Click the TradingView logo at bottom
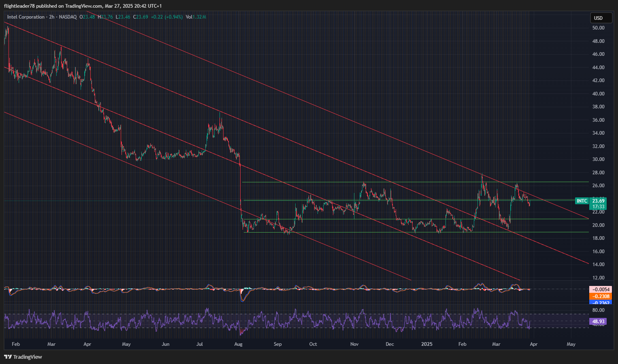 [x=23, y=357]
